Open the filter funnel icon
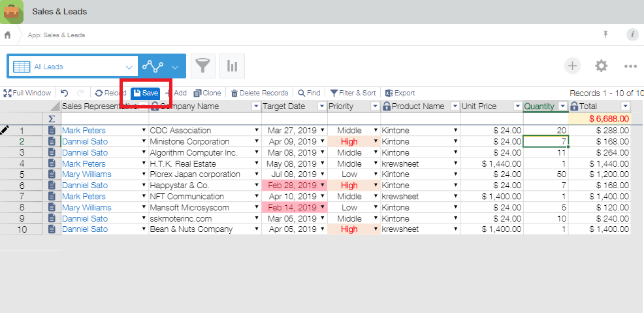Image resolution: width=644 pixels, height=313 pixels. [x=204, y=66]
